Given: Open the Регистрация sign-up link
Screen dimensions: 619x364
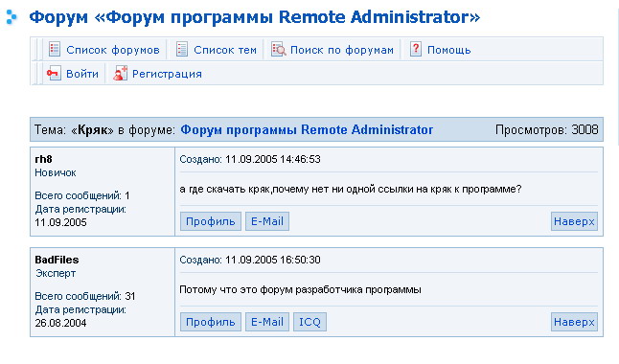Looking at the screenshot, I should point(167,74).
